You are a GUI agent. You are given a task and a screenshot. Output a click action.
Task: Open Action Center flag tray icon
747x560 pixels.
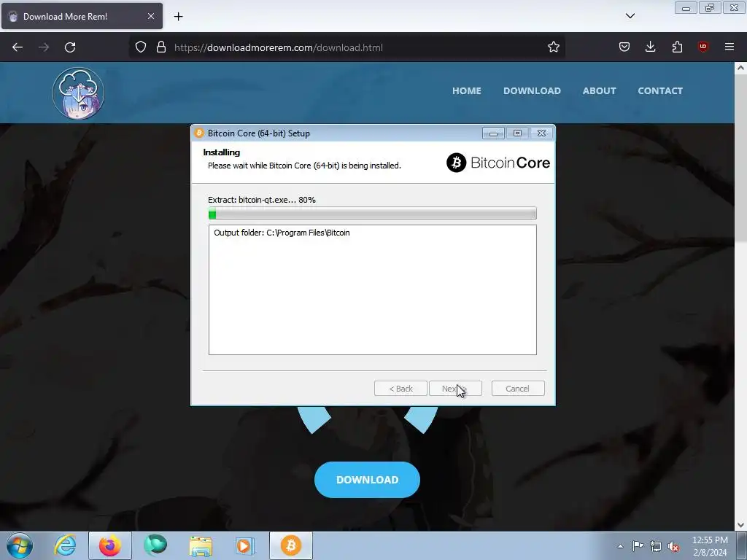638,546
